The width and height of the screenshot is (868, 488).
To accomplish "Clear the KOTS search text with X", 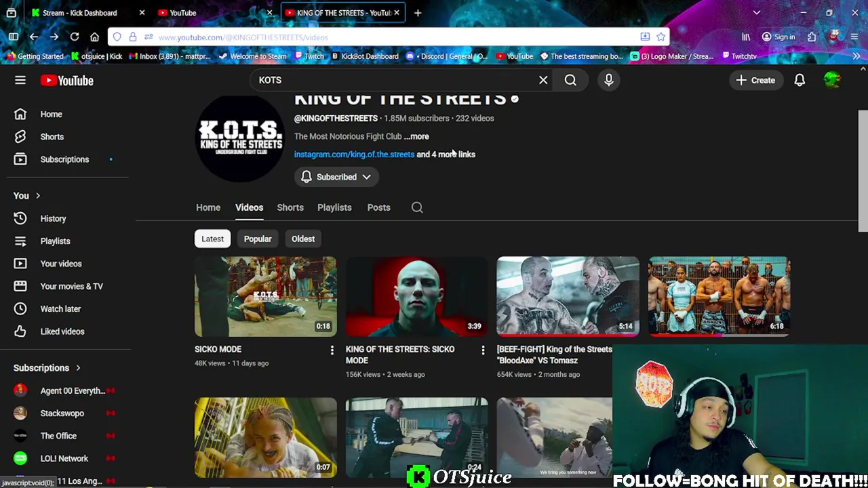I will tap(543, 80).
